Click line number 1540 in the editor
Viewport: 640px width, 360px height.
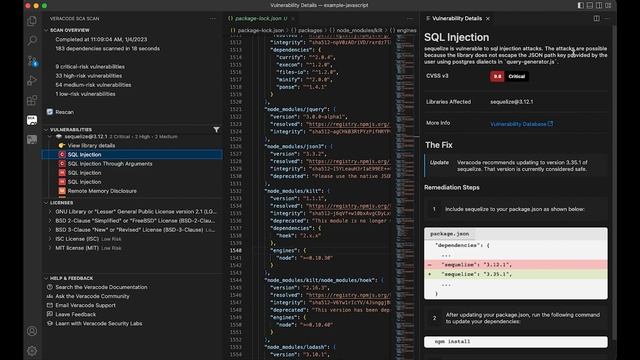pos(236,251)
